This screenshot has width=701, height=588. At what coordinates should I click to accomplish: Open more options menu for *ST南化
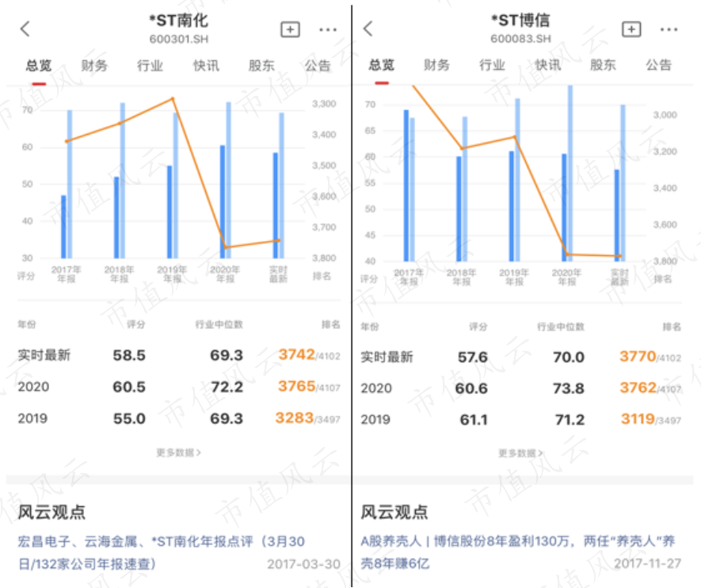pos(328,30)
